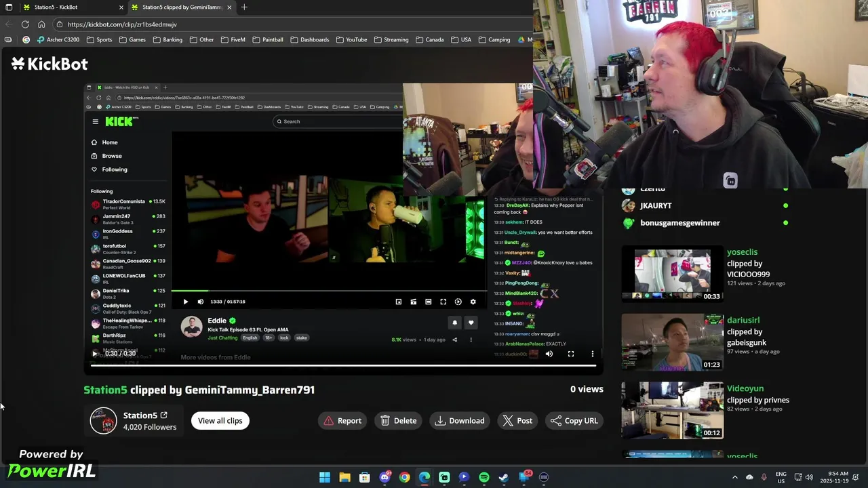The image size is (868, 488).
Task: Open the green Kick app taskbar icon
Action: click(x=444, y=477)
